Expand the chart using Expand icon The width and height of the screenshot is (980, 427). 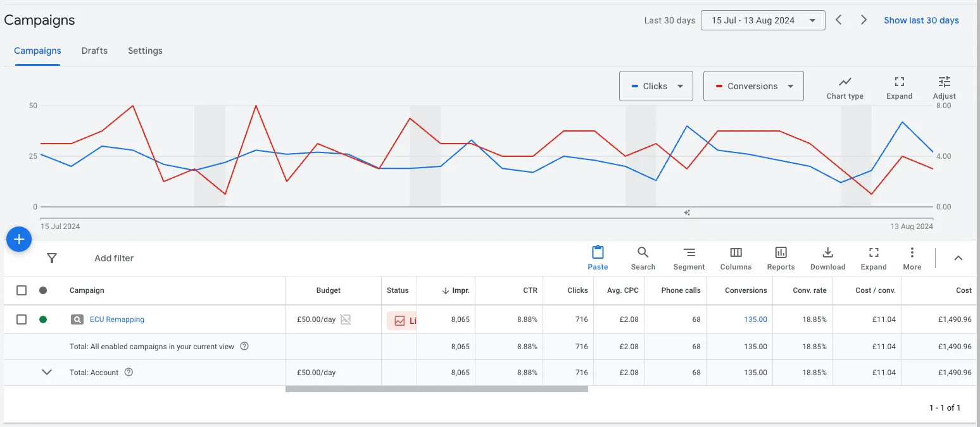[x=899, y=82]
